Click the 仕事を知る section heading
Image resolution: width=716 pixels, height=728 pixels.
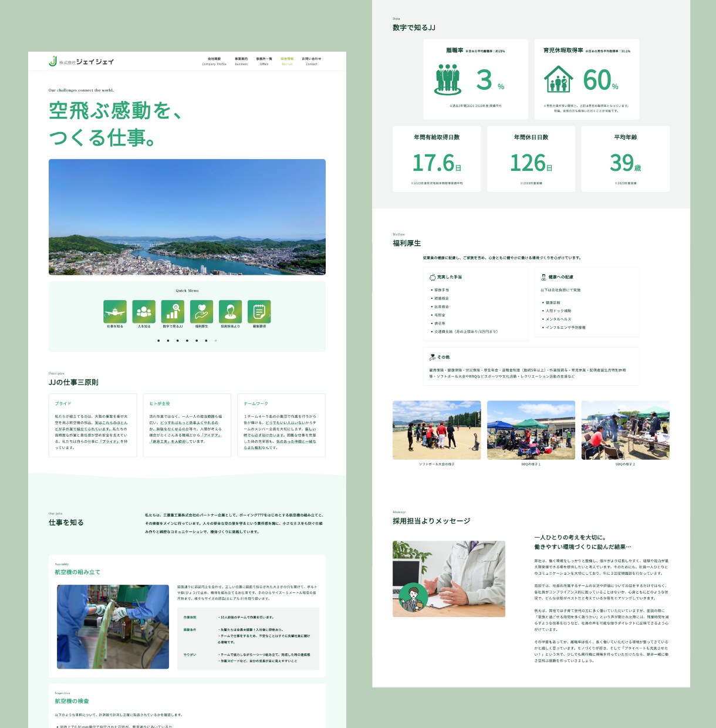[x=66, y=523]
